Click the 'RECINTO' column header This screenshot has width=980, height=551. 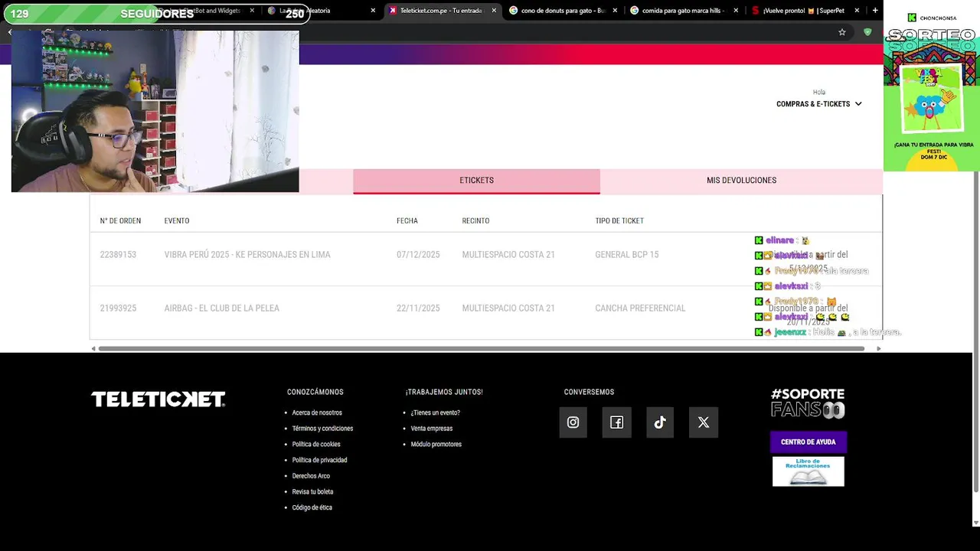(475, 221)
